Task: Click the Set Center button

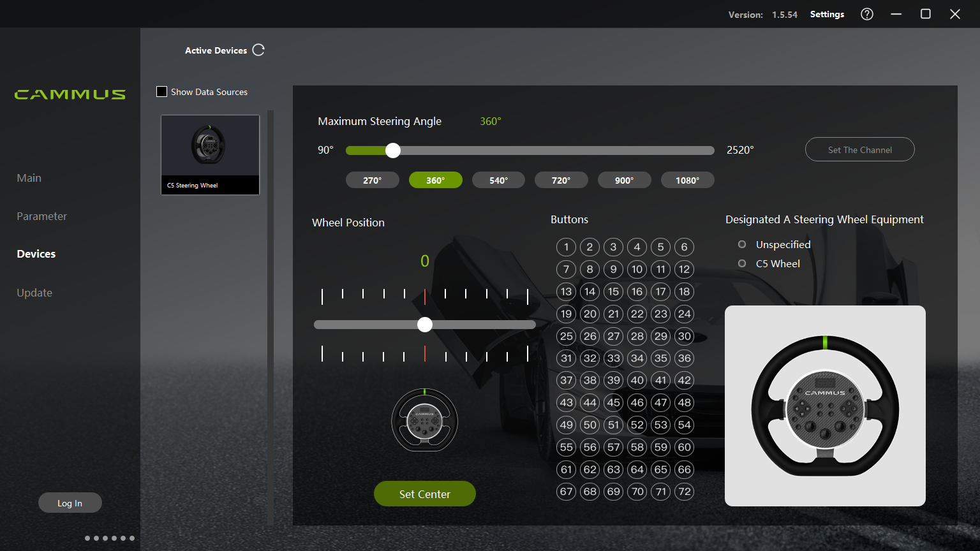Action: (424, 494)
